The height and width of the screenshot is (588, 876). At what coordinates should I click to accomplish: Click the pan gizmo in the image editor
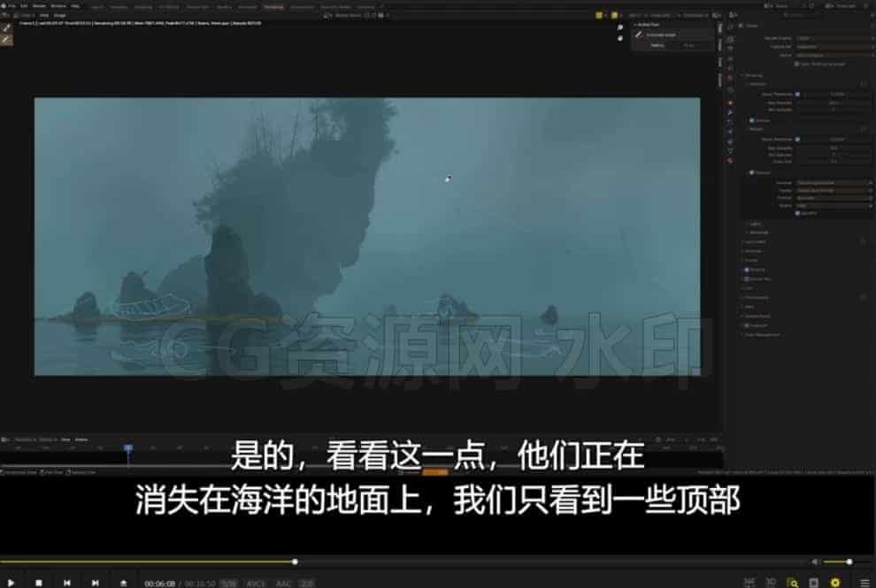pyautogui.click(x=620, y=38)
